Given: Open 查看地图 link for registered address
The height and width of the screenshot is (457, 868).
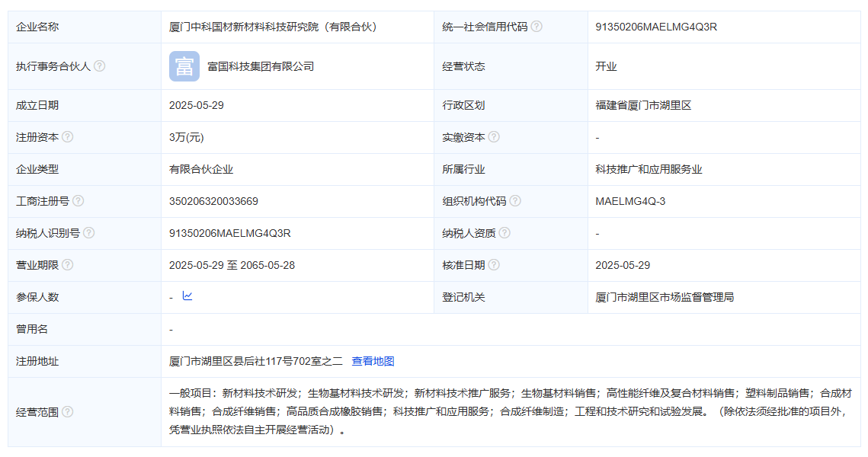Looking at the screenshot, I should point(373,361).
